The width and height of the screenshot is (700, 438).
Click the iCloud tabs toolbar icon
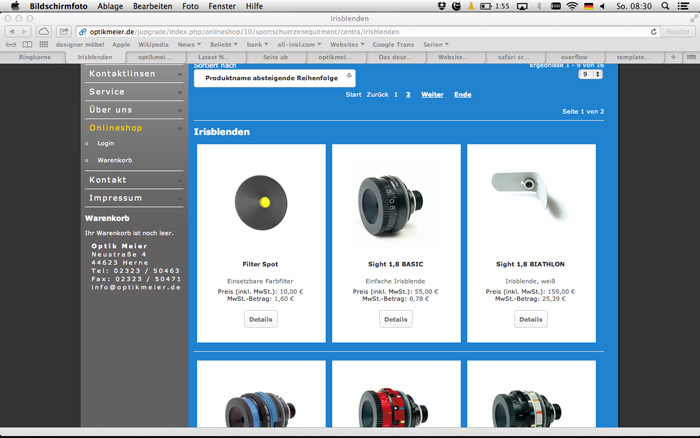pos(45,32)
